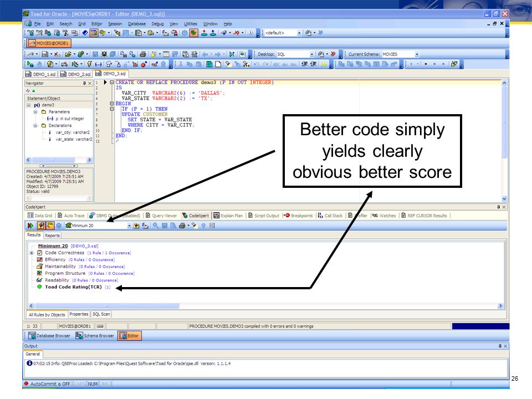Select the Efficiency results row
Viewport: 532px width, 399px height.
pyautogui.click(x=76, y=259)
